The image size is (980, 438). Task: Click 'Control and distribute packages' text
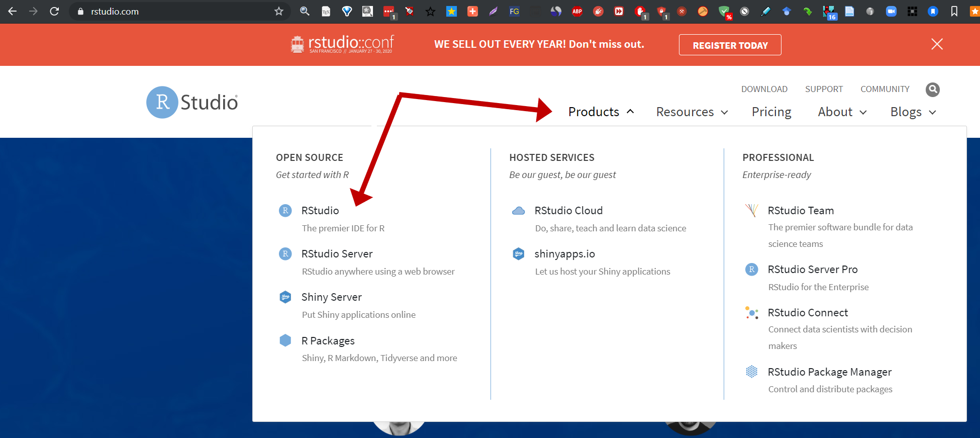tap(830, 389)
